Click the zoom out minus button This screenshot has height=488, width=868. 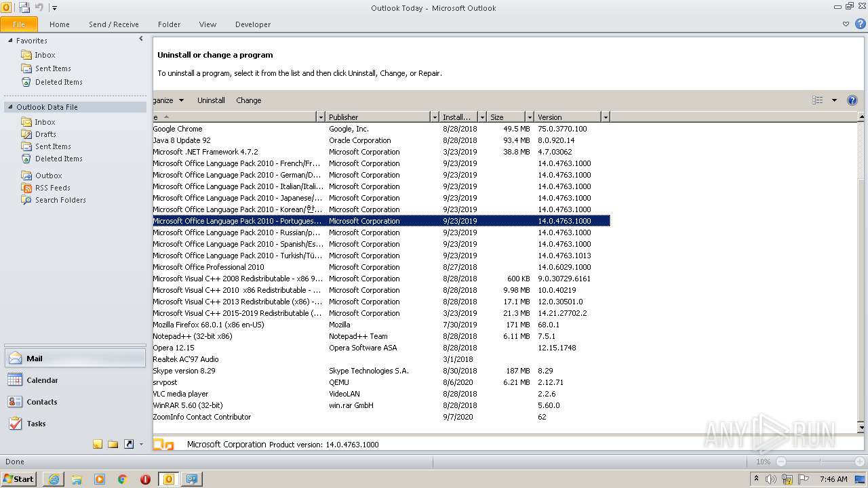pos(781,462)
